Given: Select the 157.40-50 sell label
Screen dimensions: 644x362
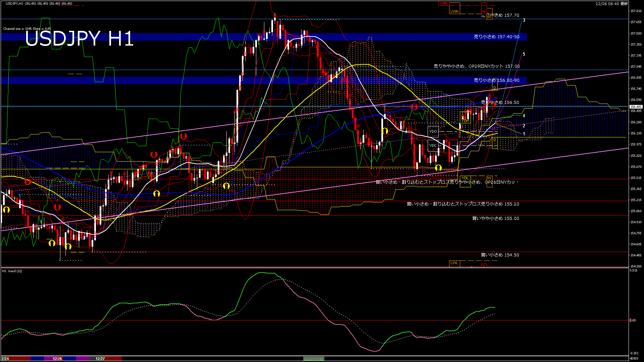Looking at the screenshot, I should click(x=496, y=37).
